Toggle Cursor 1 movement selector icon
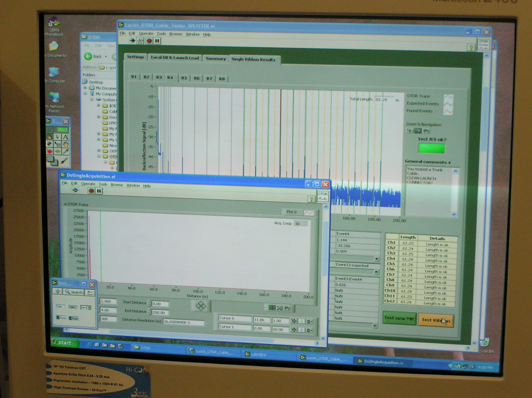 (x=294, y=330)
